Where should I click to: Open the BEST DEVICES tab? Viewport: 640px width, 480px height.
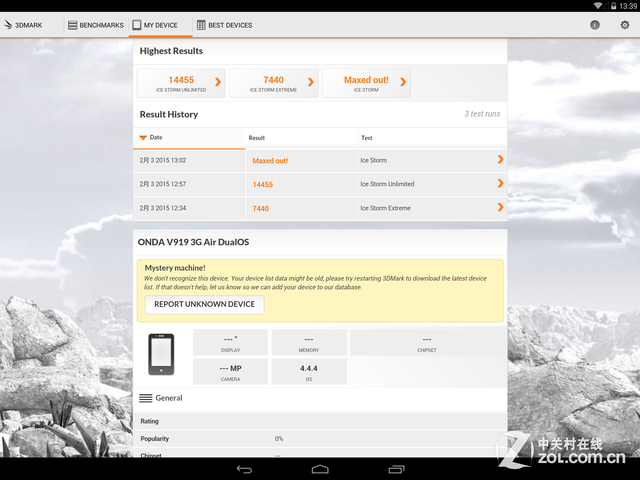click(x=224, y=25)
